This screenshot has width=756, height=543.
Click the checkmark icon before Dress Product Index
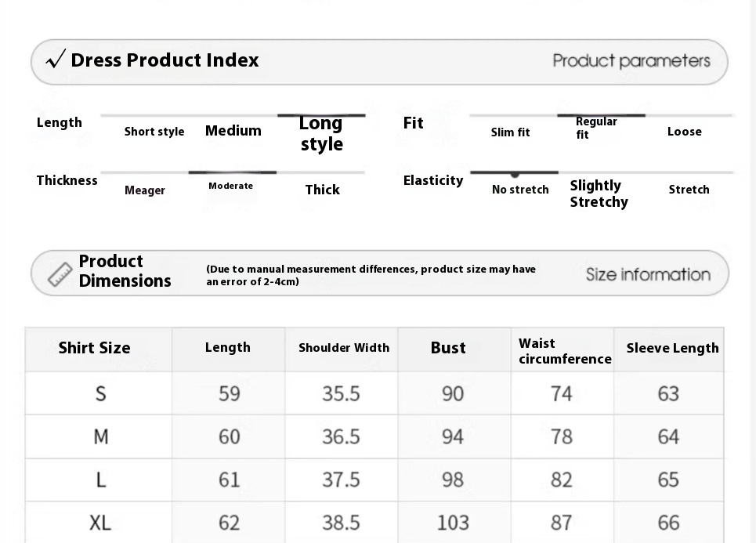click(56, 60)
